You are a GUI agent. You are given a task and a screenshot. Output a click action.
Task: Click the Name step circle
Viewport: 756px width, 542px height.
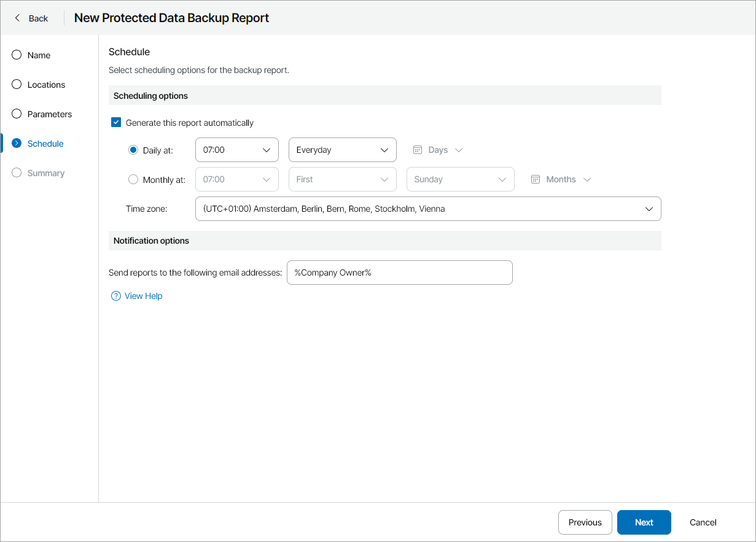coord(16,55)
